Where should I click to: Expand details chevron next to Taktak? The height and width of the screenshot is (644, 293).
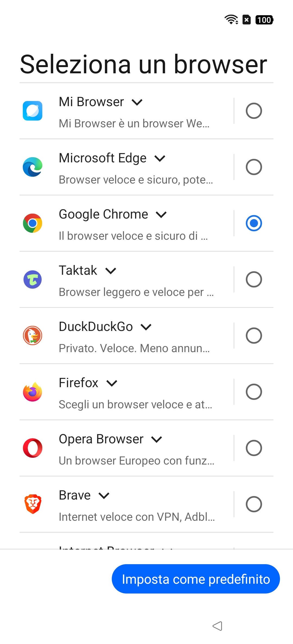click(x=111, y=271)
